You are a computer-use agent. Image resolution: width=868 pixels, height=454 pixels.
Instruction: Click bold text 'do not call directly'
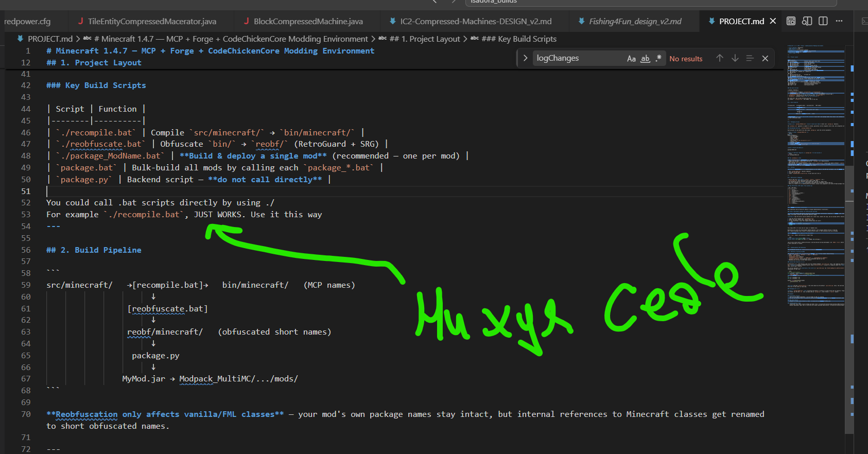coord(265,180)
